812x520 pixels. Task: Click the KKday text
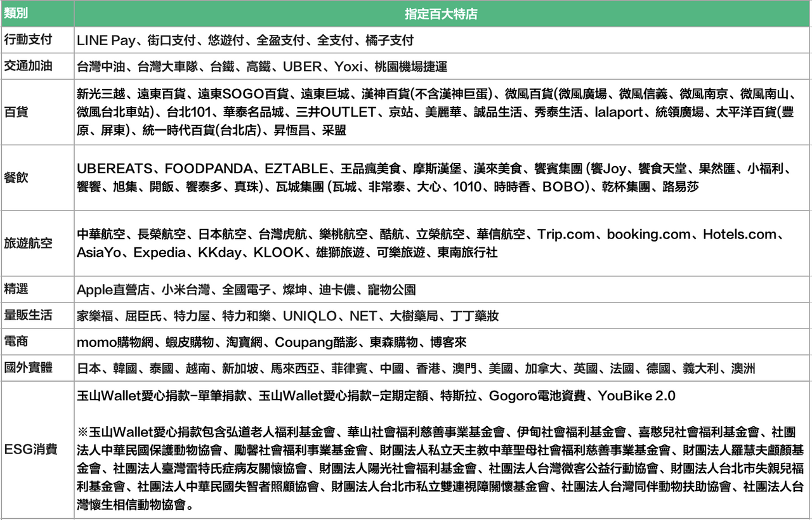click(x=219, y=253)
